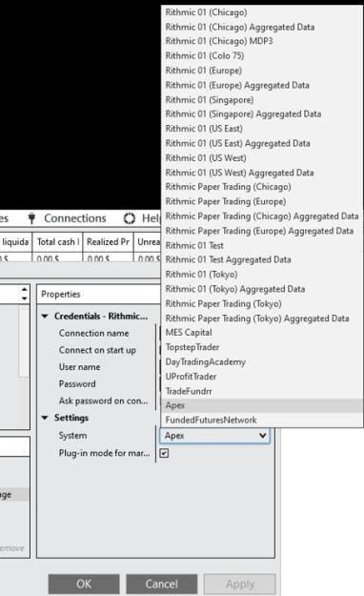
Task: Pick Rithmic 01 (Singapore) Aggregated Data
Action: tap(261, 114)
